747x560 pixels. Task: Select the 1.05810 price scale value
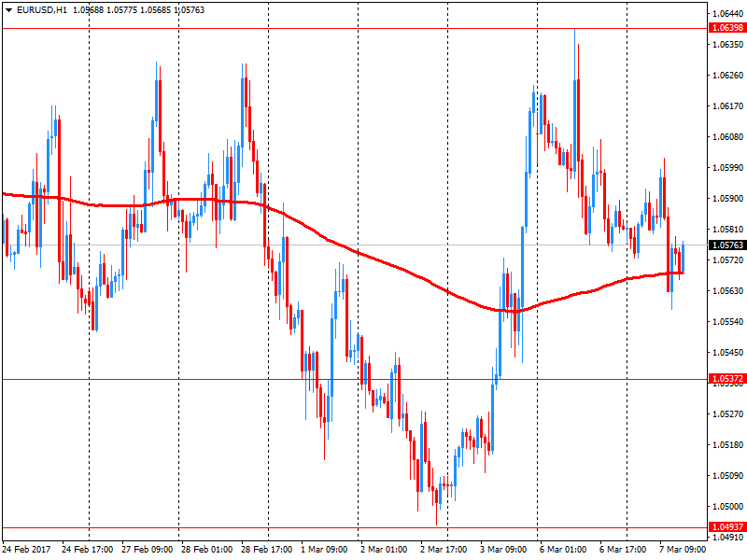click(x=727, y=229)
